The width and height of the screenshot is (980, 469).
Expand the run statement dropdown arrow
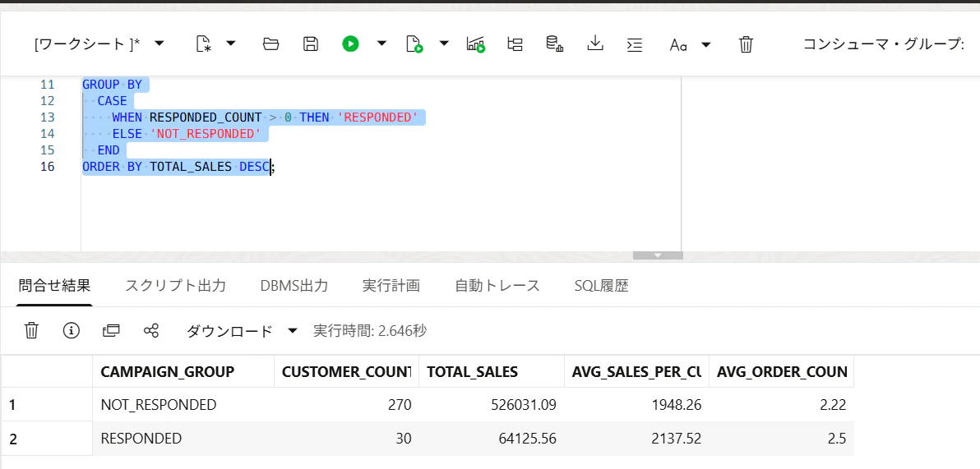point(381,44)
